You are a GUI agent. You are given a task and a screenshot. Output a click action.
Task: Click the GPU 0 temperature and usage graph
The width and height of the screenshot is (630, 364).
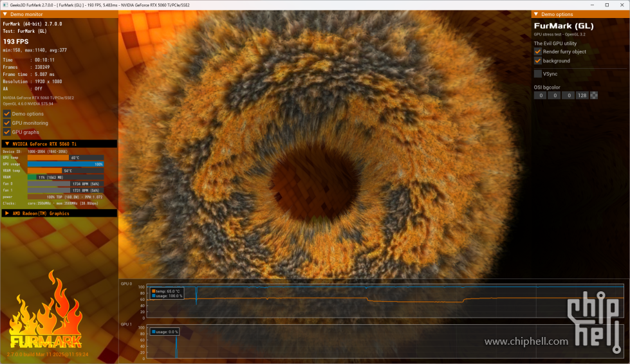coord(385,301)
